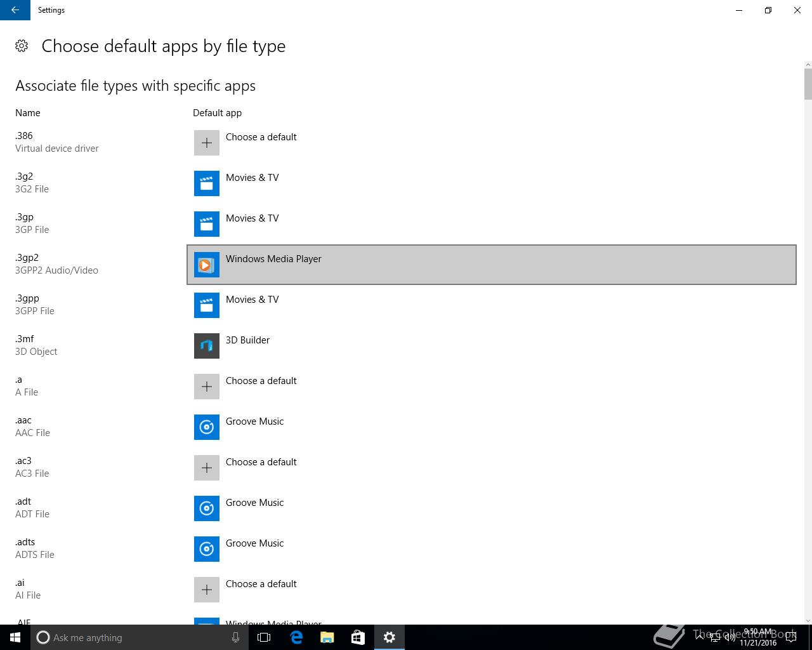Image resolution: width=812 pixels, height=650 pixels.
Task: Click the '.aac' extension text
Action: [x=23, y=420]
